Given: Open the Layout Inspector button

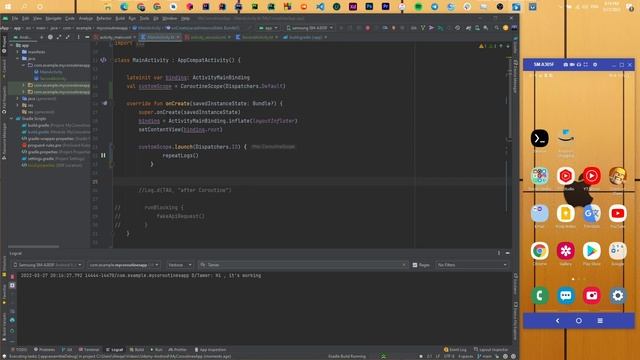Looking at the screenshot, I should point(491,350).
